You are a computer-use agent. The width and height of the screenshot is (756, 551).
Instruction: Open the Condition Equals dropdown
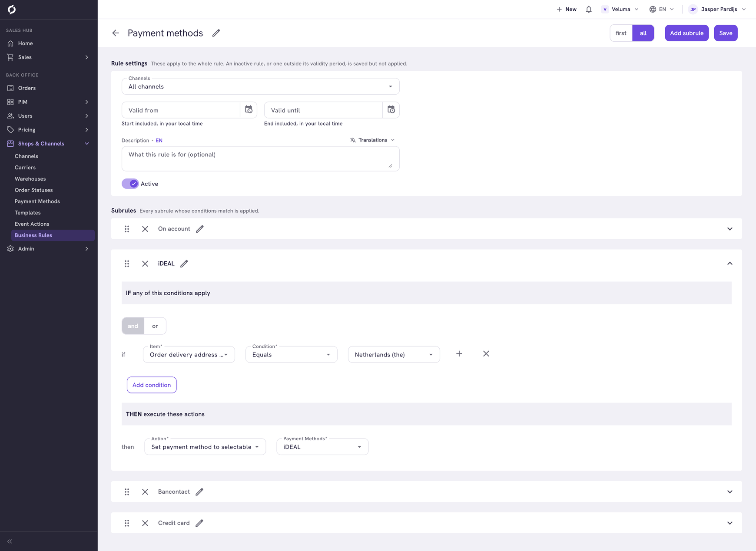click(292, 354)
